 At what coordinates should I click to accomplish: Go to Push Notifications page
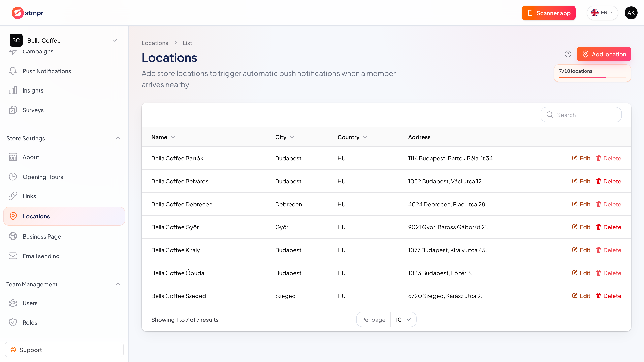47,71
